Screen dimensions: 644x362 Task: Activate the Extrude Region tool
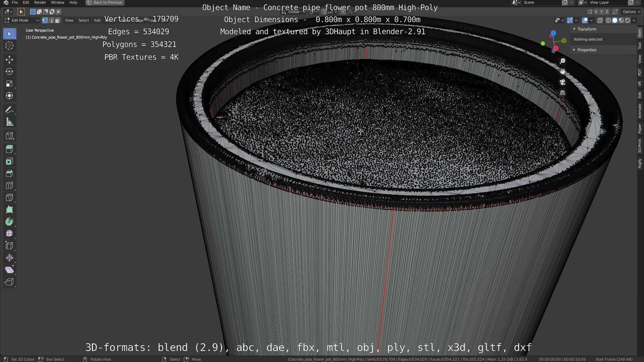(9, 149)
